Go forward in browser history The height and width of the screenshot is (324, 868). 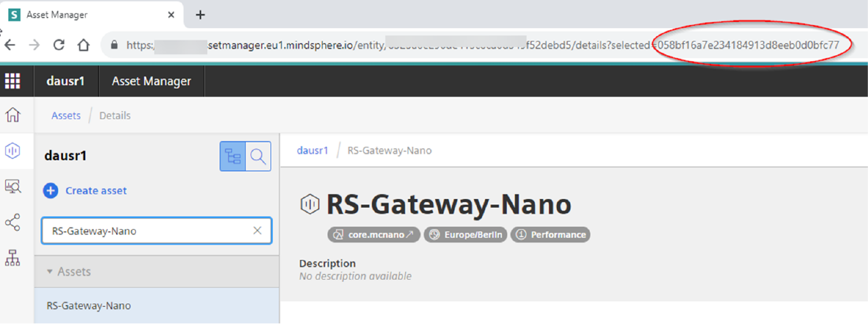pos(34,45)
